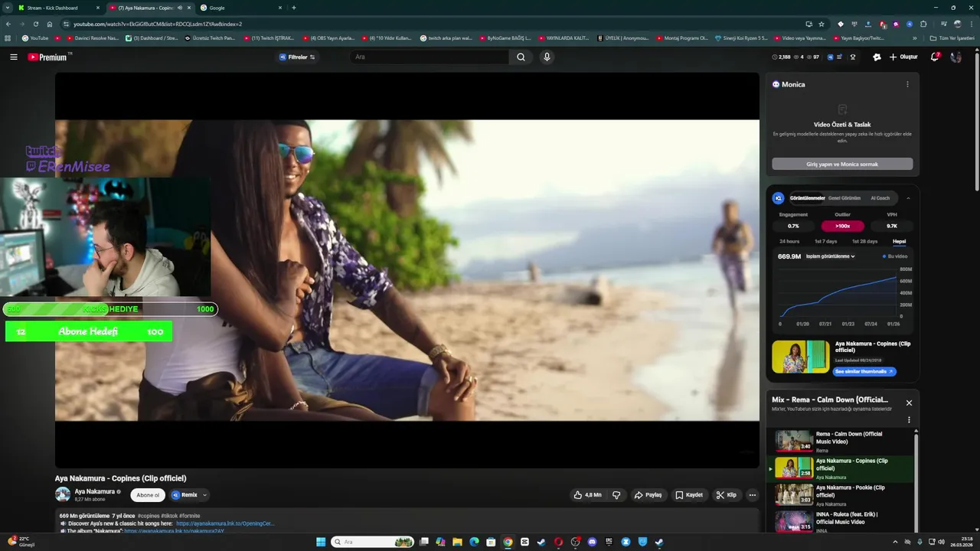Open the Tüm Yer İşaretleri bookmarks folder

coord(952,38)
